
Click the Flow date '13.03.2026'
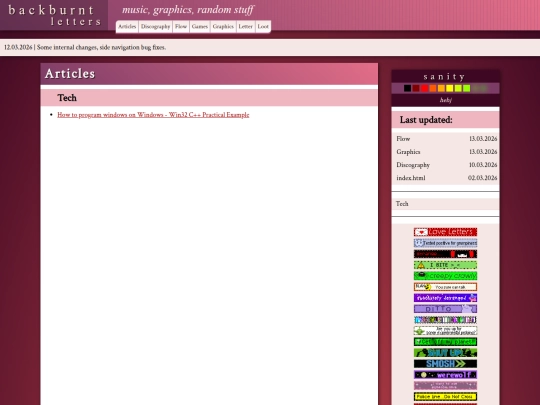483,139
